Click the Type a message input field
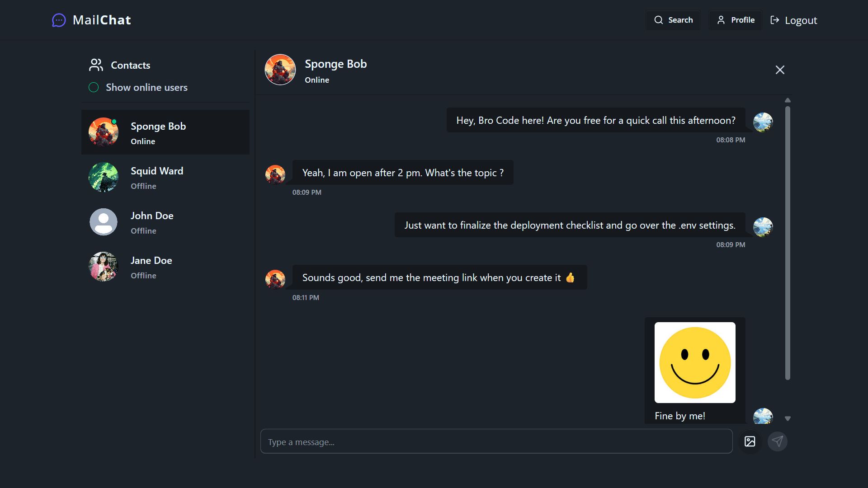868x488 pixels. [496, 441]
